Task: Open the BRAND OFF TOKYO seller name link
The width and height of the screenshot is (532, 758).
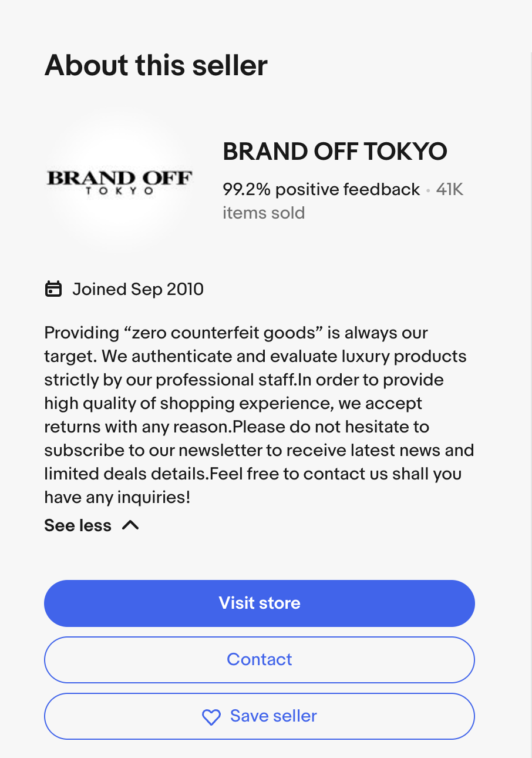Action: pyautogui.click(x=335, y=152)
